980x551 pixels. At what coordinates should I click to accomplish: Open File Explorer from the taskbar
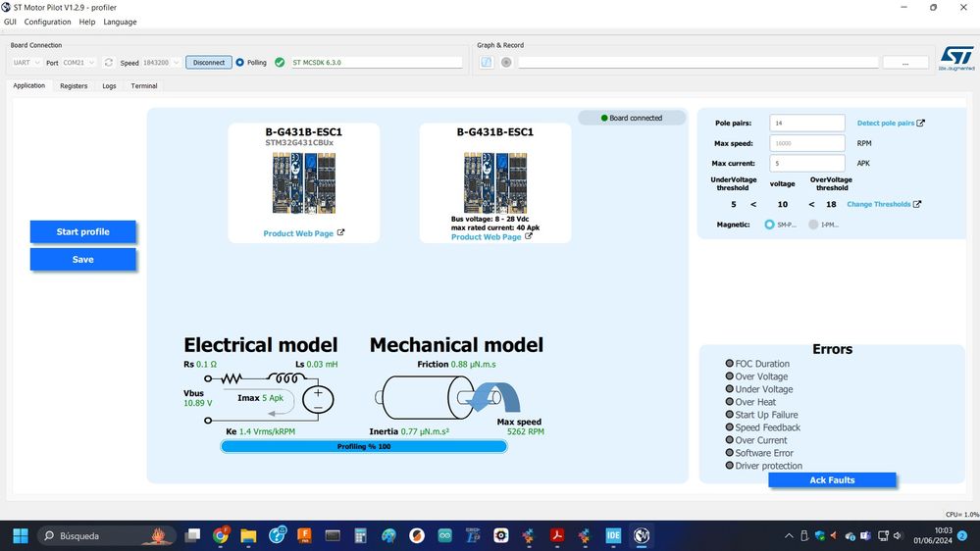[x=249, y=536]
